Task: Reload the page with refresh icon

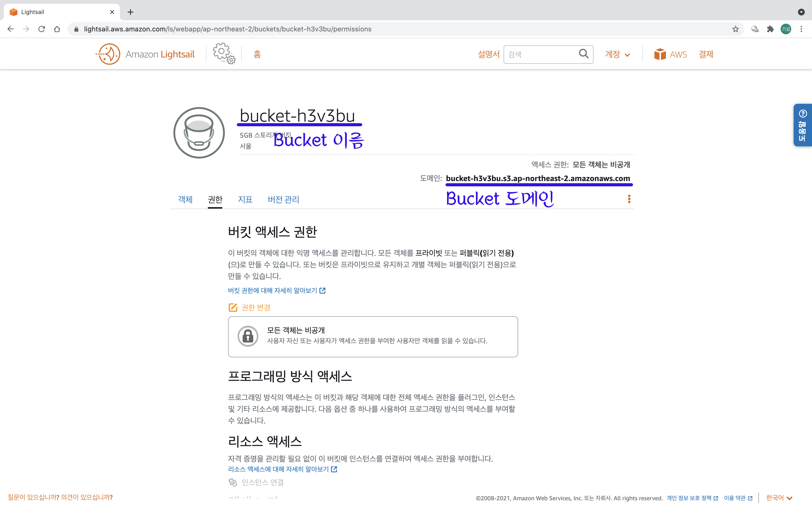Action: tap(42, 29)
